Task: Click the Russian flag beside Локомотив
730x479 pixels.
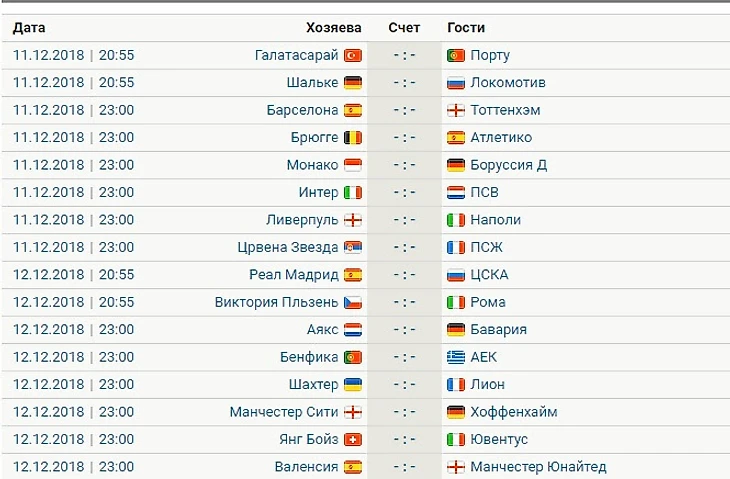Action: (x=456, y=83)
